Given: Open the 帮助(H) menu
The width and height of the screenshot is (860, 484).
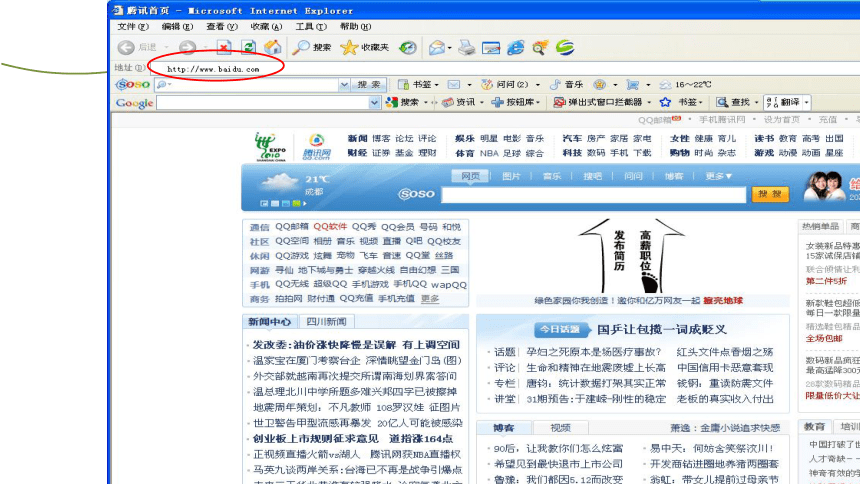Looking at the screenshot, I should pyautogui.click(x=355, y=26).
